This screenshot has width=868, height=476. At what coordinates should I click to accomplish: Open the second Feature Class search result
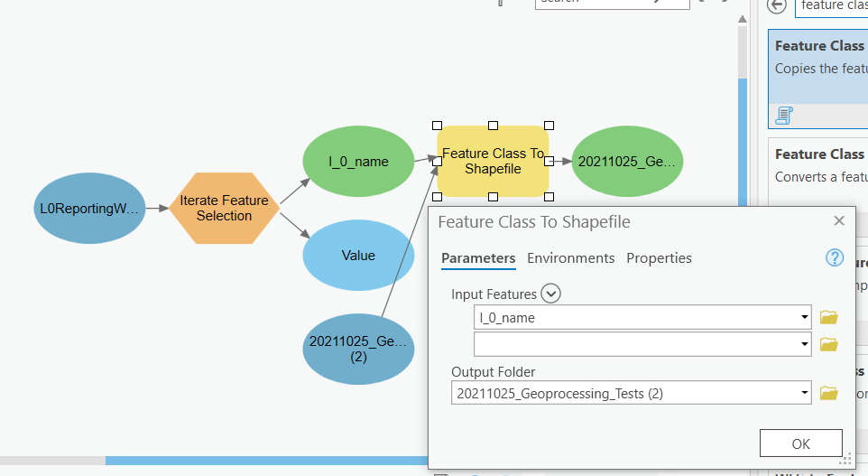pyautogui.click(x=818, y=164)
